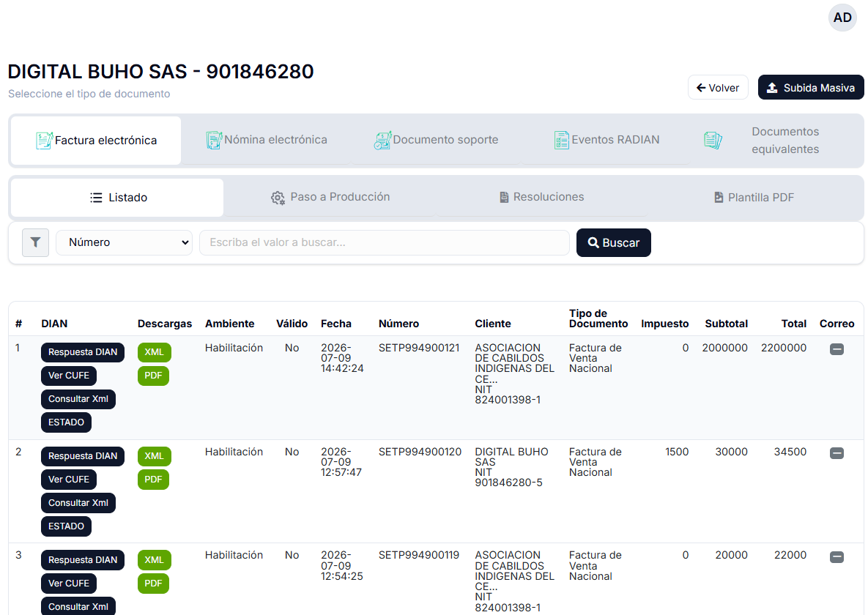Open the Plantilla PDF tab

(x=754, y=197)
